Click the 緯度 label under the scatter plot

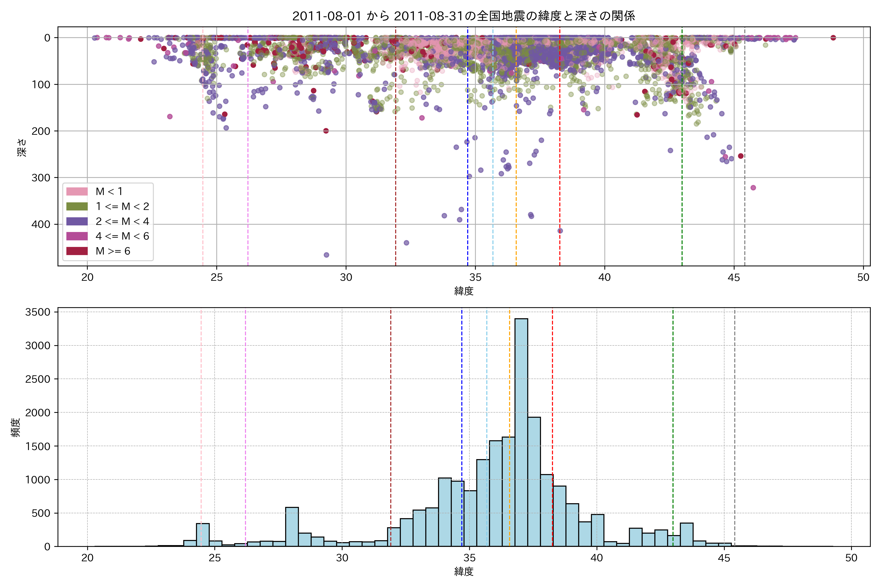click(464, 291)
